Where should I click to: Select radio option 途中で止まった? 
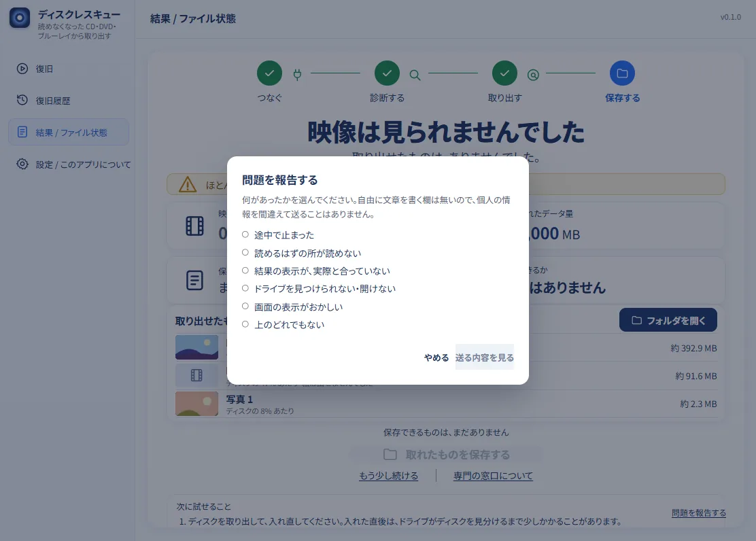[245, 235]
